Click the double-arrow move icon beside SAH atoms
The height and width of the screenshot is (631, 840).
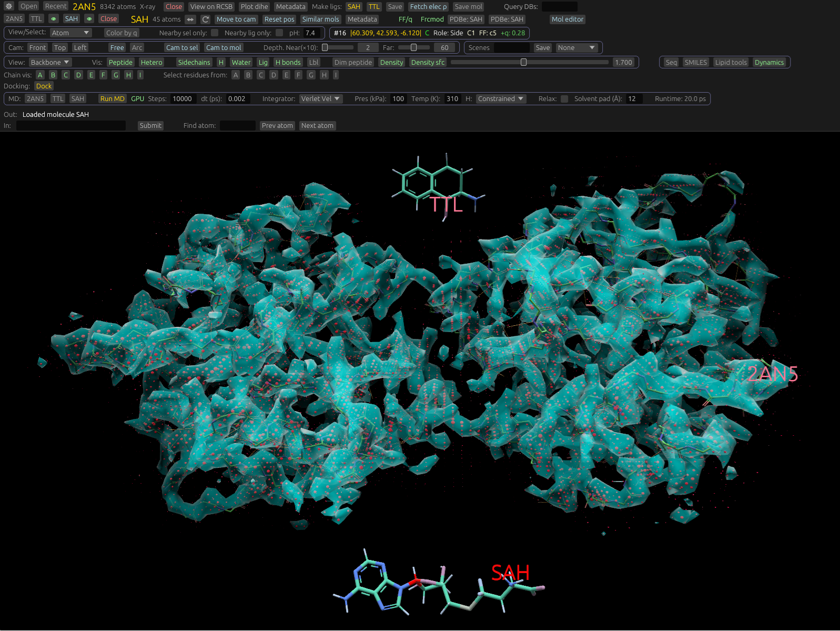click(x=190, y=19)
